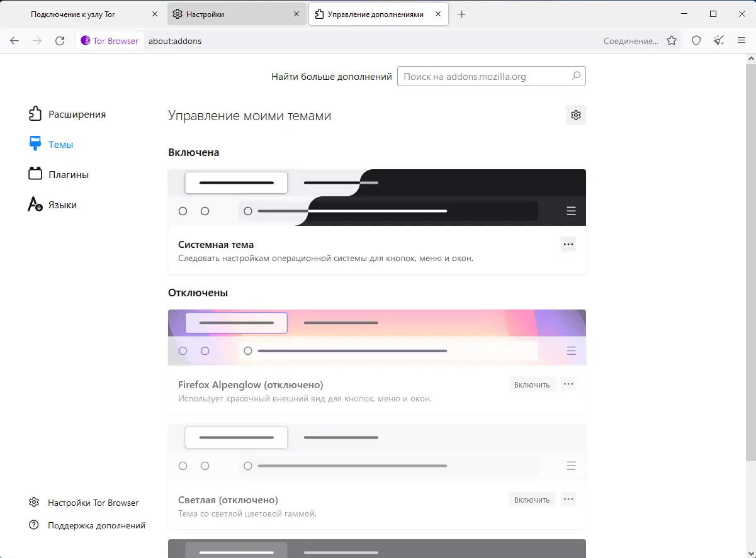Click the Управление моими темами heading

click(249, 116)
